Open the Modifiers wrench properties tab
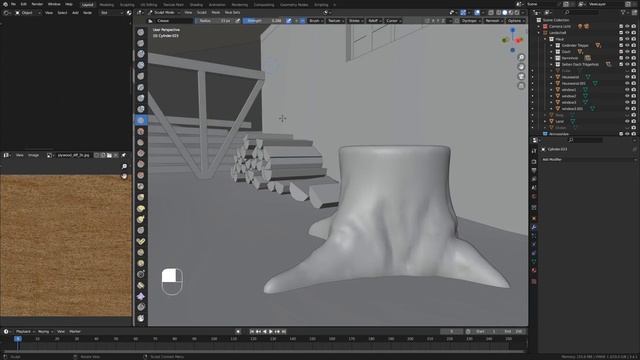This screenshot has width=640, height=360. [x=534, y=227]
